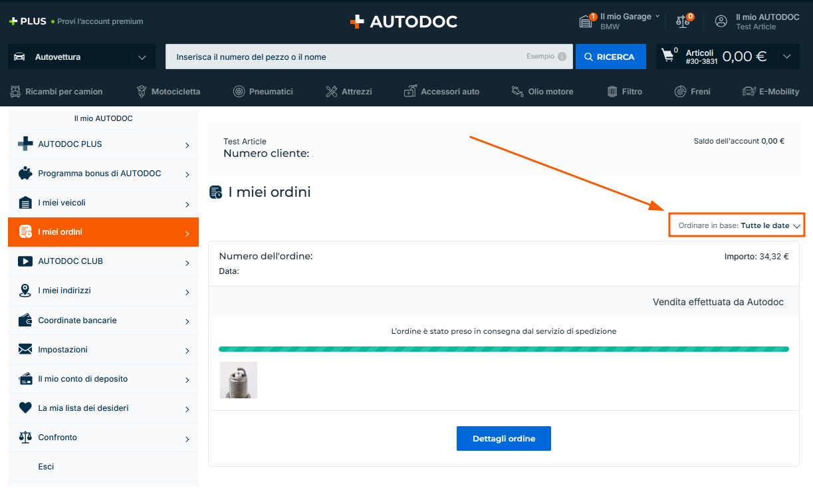Click the spark plug product thumbnail

point(238,380)
